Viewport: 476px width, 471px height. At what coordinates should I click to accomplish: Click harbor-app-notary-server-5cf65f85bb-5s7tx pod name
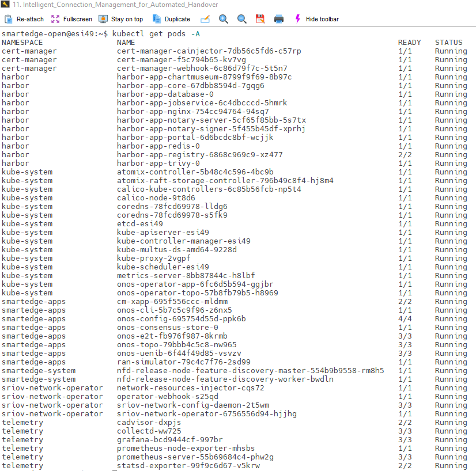(211, 120)
